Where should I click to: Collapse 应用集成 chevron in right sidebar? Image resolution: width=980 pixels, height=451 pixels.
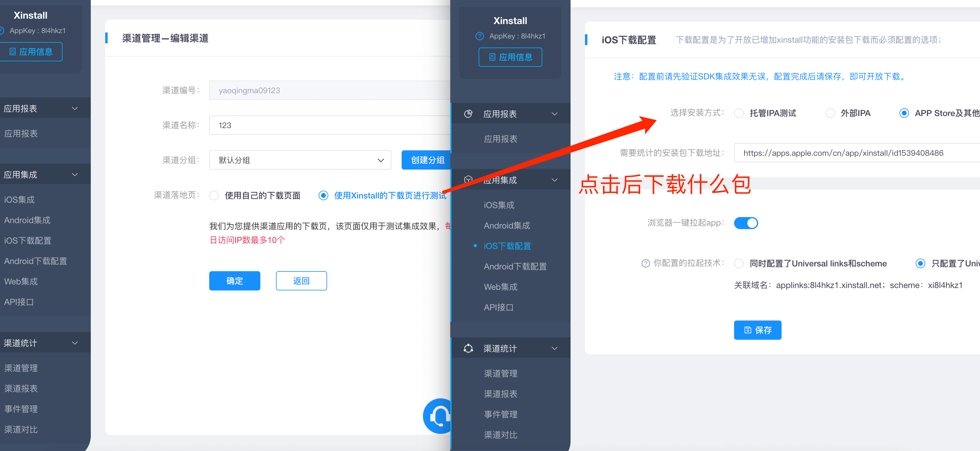555,180
